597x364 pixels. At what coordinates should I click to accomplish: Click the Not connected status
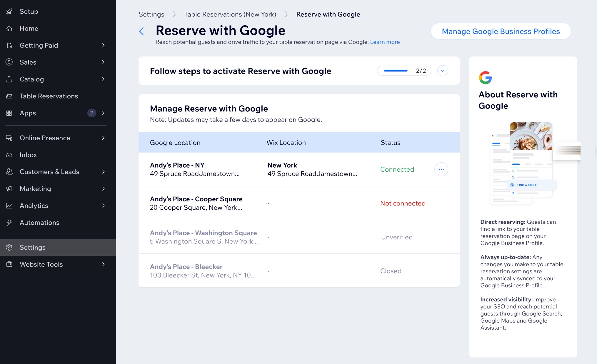click(x=403, y=203)
